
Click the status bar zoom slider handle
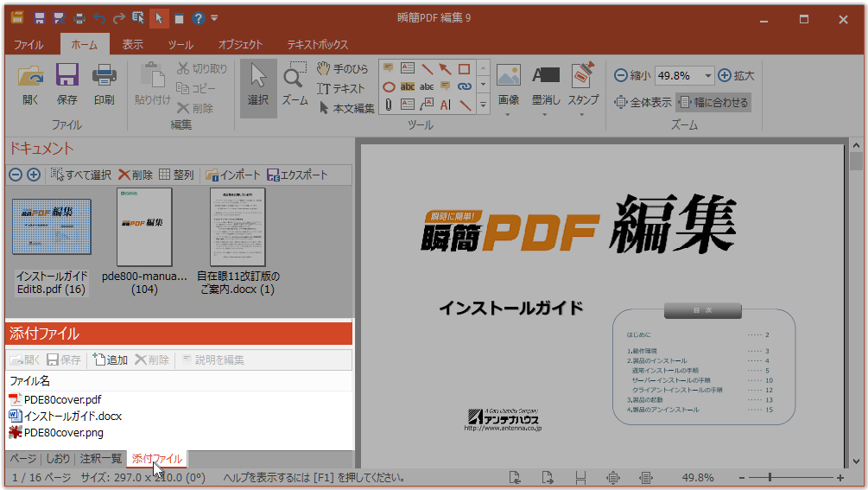pyautogui.click(x=770, y=477)
